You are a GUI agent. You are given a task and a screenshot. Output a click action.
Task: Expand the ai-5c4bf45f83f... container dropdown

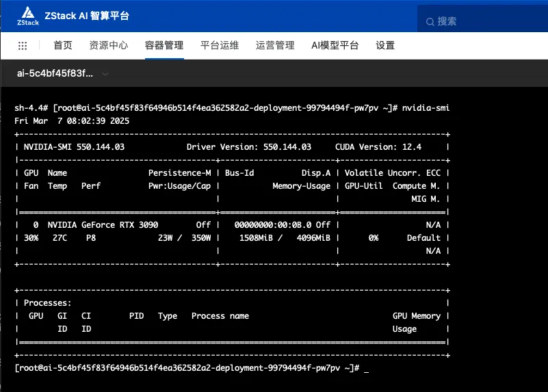pos(105,74)
